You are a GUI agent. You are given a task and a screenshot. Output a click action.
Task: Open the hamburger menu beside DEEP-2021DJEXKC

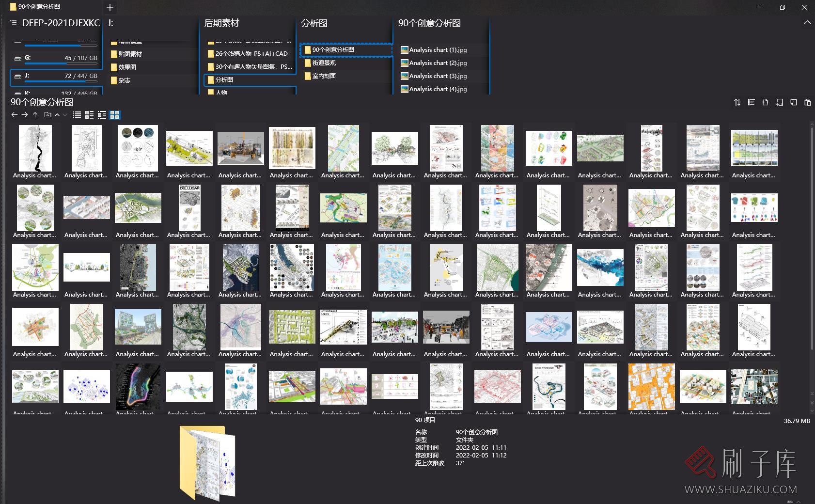[13, 23]
